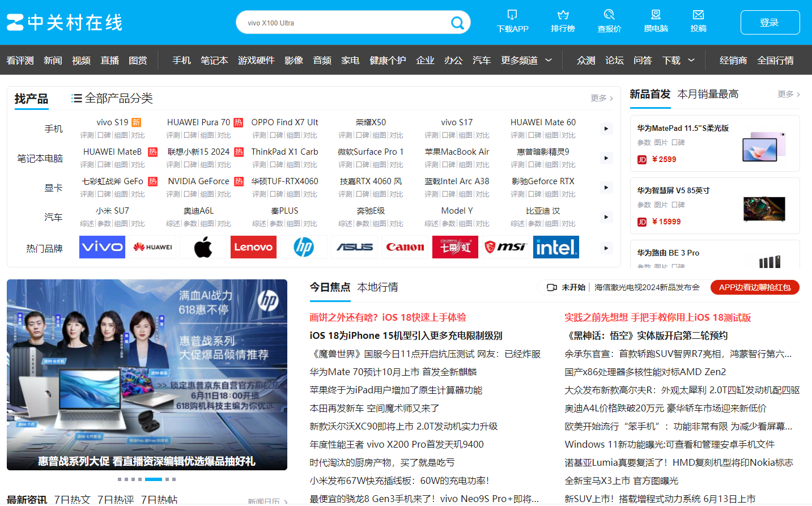Click the Apple brand logo
Viewport: 812px width, 506px height.
click(203, 247)
